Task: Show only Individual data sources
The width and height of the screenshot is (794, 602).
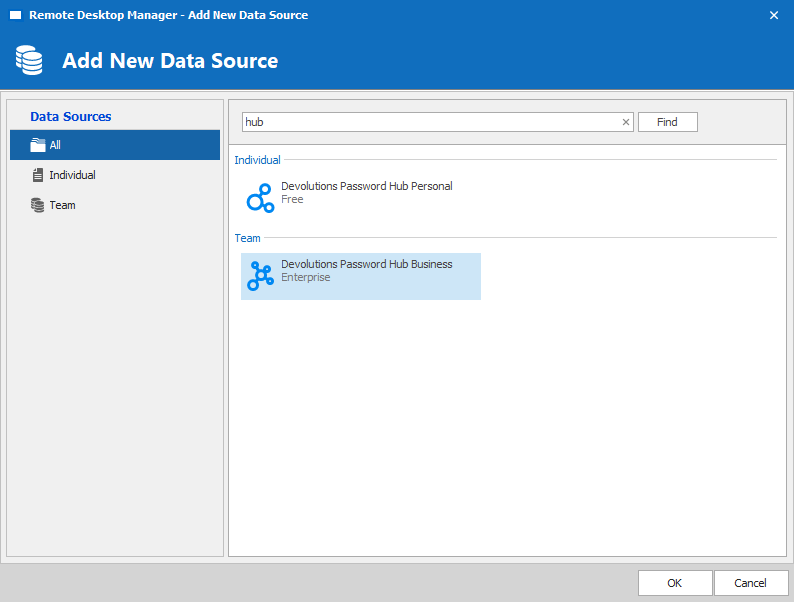Action: tap(72, 175)
